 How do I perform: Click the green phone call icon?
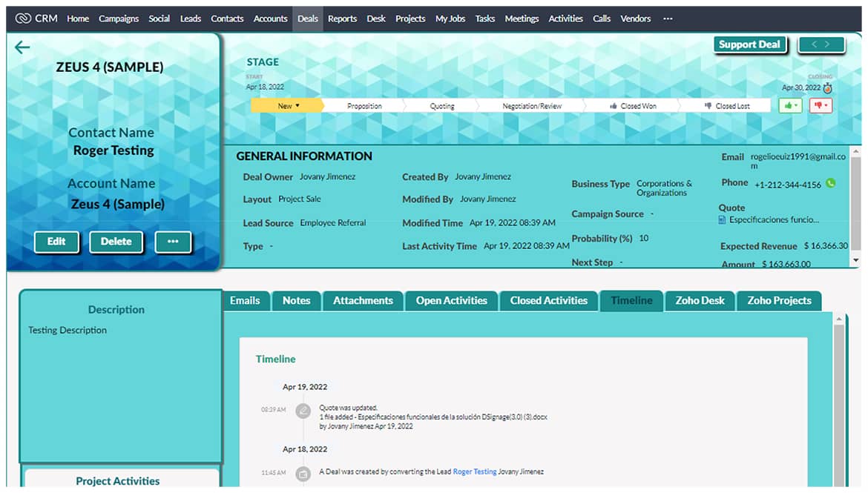coord(830,183)
